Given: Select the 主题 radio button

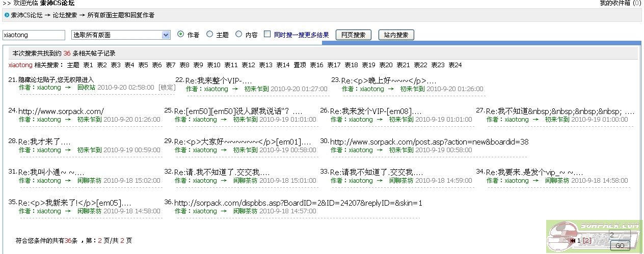Looking at the screenshot, I should pyautogui.click(x=209, y=35).
